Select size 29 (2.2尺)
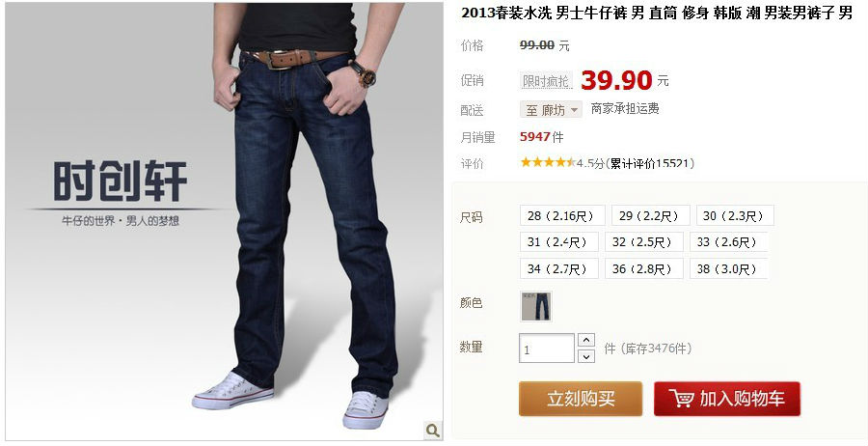Viewport: 868px width, 446px height. click(x=650, y=215)
